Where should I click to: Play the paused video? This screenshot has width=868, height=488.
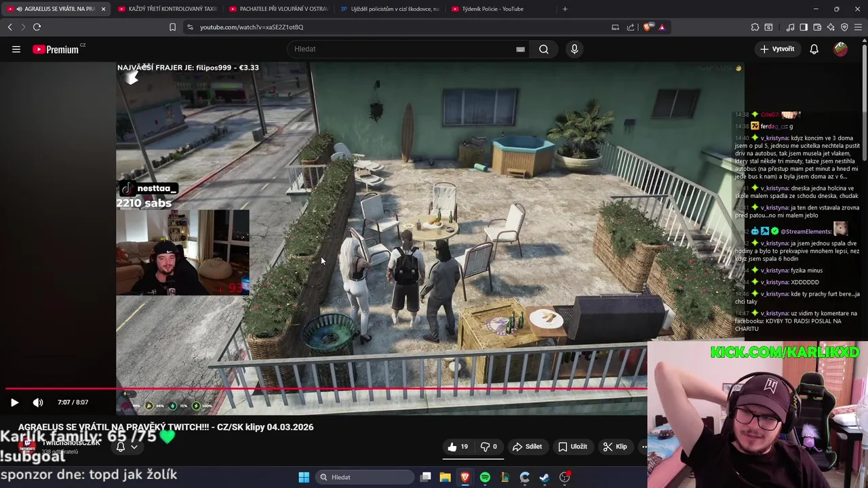(x=14, y=402)
